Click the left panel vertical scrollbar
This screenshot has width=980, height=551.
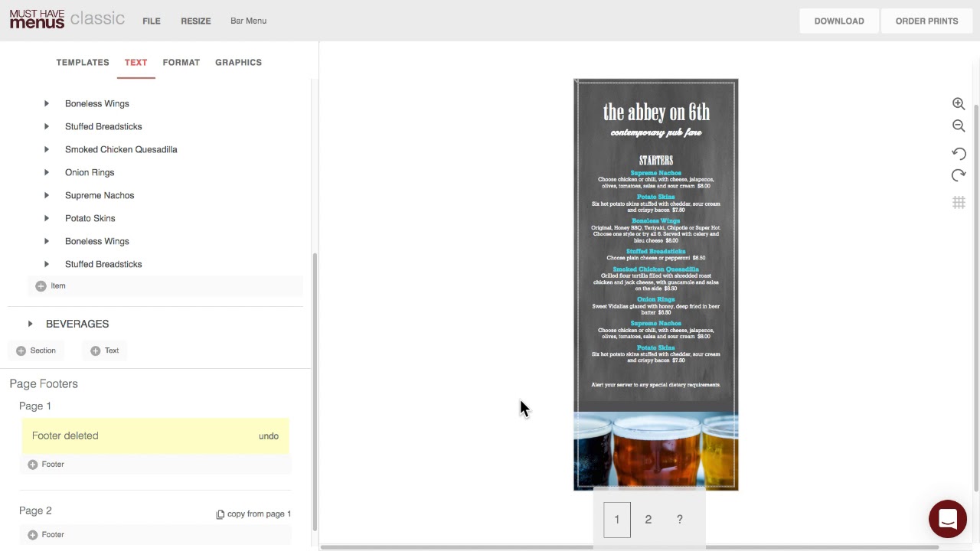tap(315, 390)
